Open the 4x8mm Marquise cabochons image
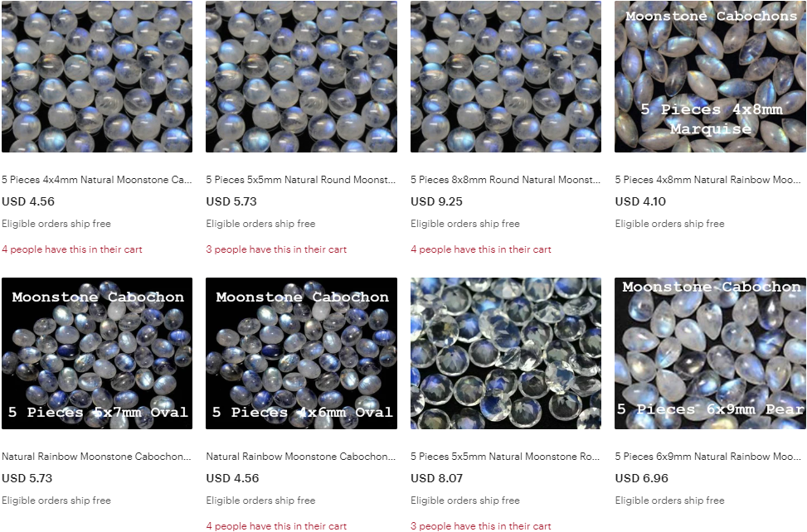The width and height of the screenshot is (807, 532). [x=710, y=76]
